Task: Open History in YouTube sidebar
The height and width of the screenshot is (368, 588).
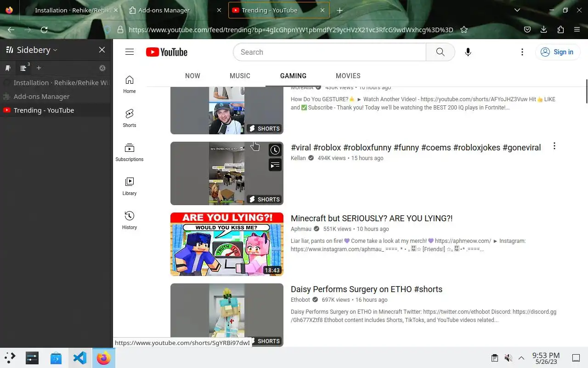Action: pos(130,221)
